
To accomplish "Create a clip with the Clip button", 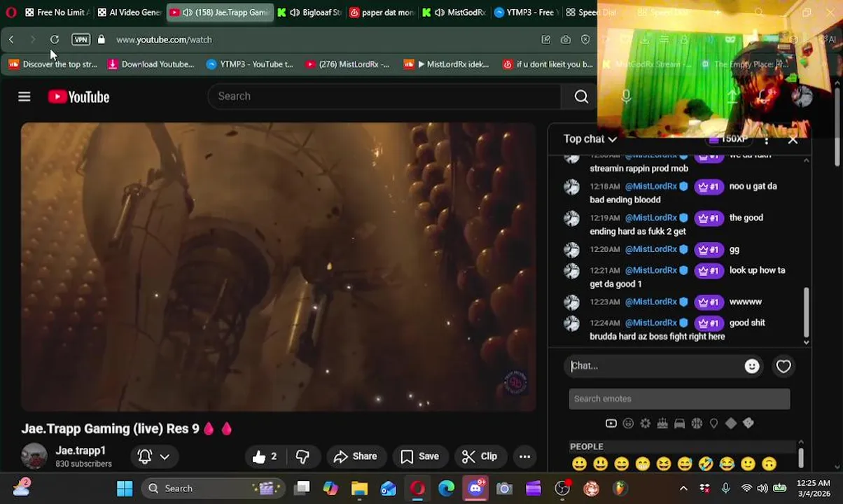I will 480,456.
